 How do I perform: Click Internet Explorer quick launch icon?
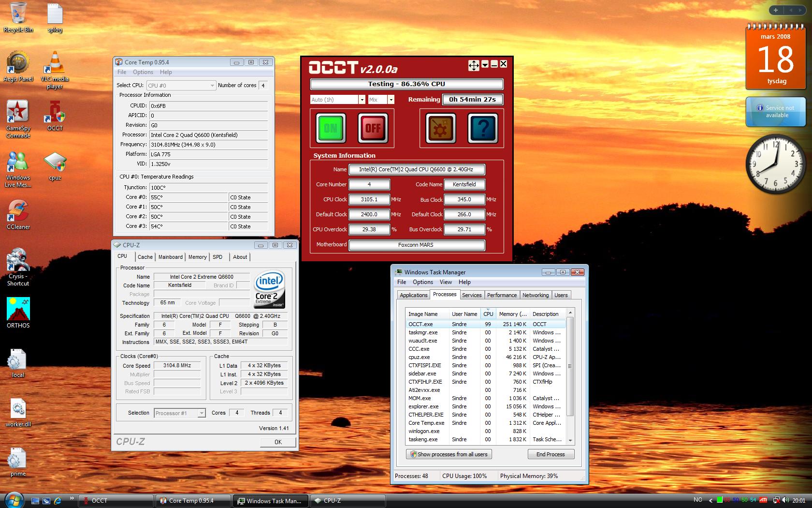point(57,501)
